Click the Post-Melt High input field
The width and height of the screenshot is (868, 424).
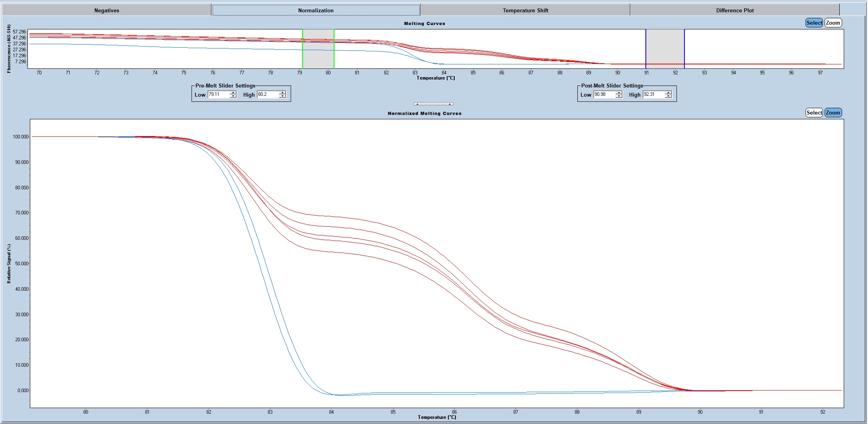tap(653, 95)
